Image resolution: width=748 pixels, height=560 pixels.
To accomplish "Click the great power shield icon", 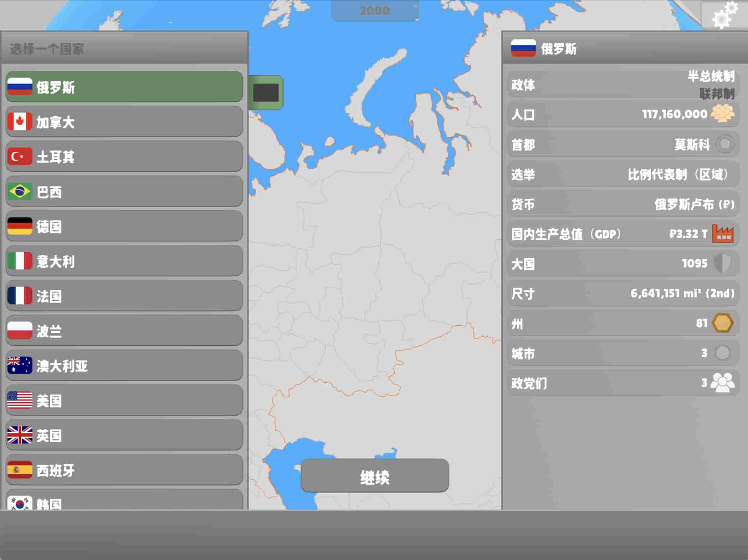I will [722, 264].
